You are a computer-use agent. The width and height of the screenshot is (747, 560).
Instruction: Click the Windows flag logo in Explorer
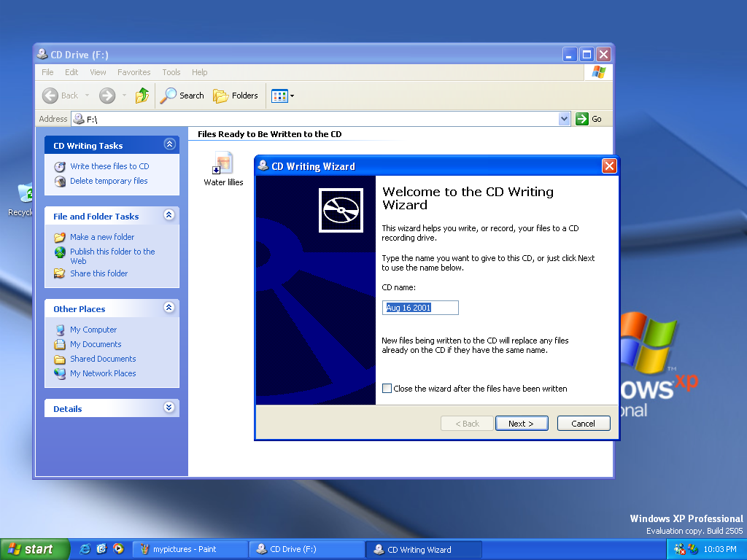[x=598, y=72]
